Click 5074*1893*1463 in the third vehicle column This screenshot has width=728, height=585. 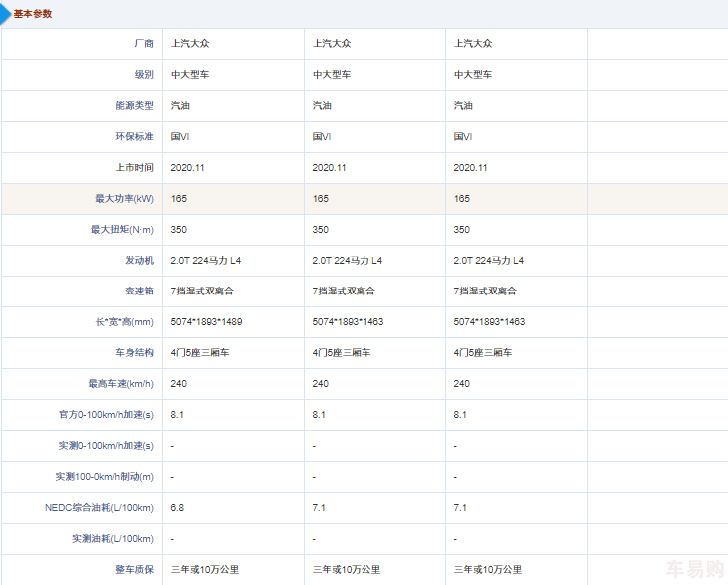click(489, 322)
